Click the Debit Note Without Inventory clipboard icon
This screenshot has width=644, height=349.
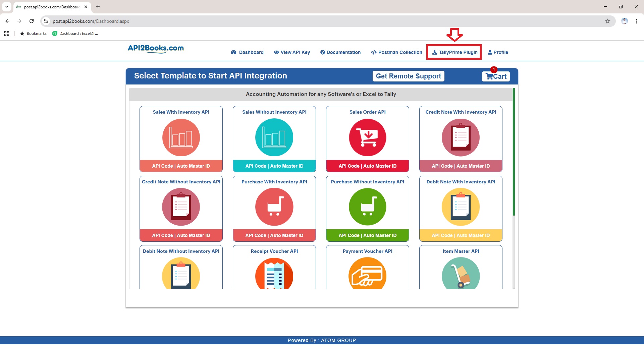pyautogui.click(x=181, y=273)
